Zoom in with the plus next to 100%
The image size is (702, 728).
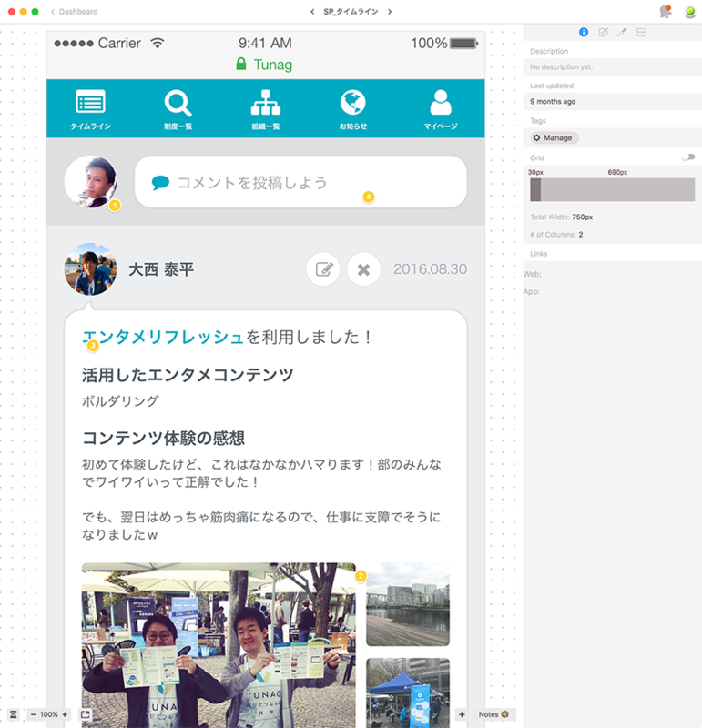tap(65, 714)
